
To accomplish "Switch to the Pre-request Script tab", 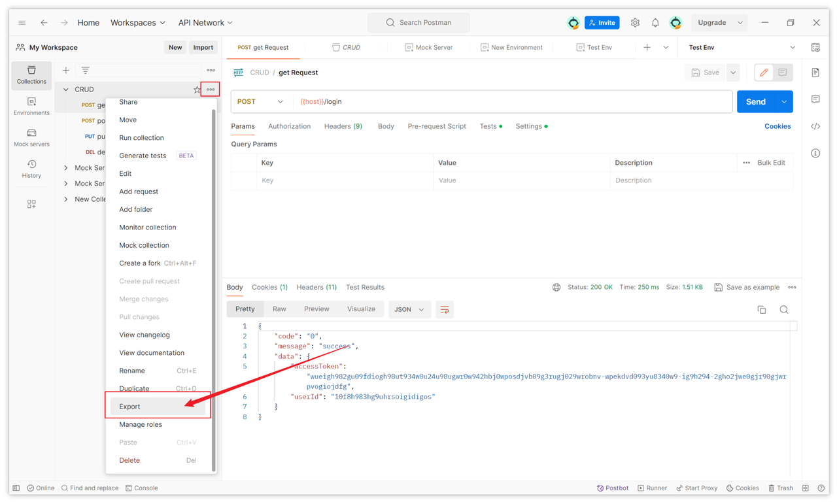I will 437,126.
